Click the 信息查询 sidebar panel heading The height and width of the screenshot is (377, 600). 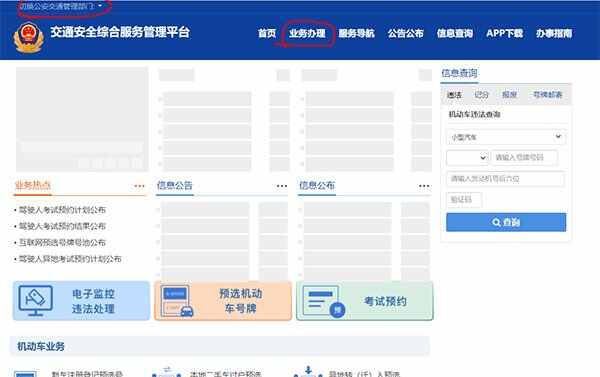[x=459, y=73]
